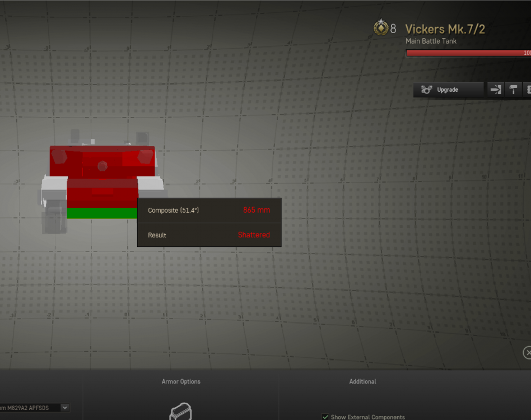Toggle Show External Components checkbox
This screenshot has height=420, width=531.
point(325,417)
